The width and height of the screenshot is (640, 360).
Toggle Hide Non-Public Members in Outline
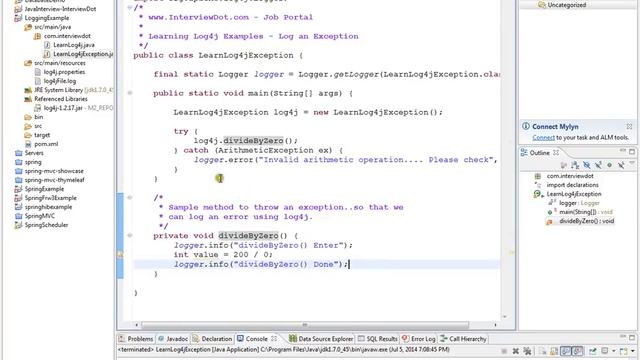click(x=609, y=165)
